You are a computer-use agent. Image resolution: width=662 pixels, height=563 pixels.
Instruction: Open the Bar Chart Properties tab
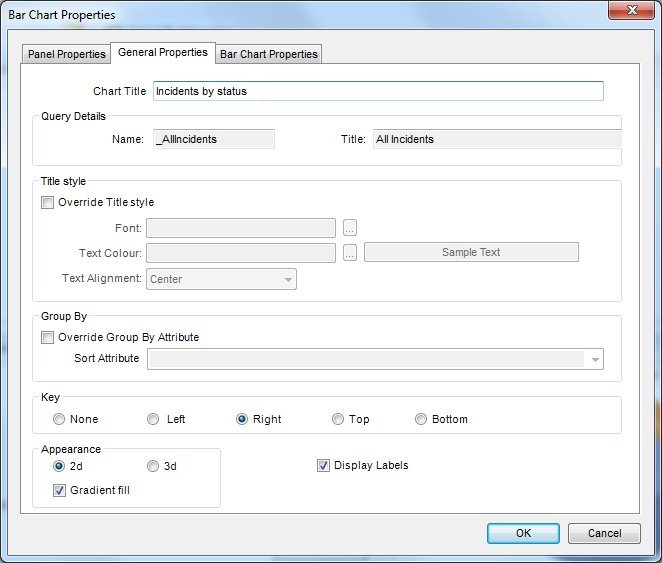[268, 54]
